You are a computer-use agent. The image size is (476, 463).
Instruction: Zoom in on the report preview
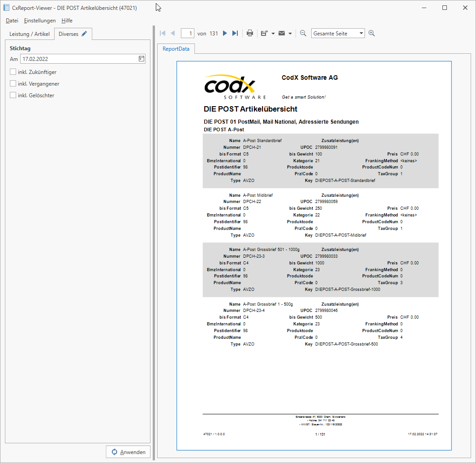(x=372, y=34)
